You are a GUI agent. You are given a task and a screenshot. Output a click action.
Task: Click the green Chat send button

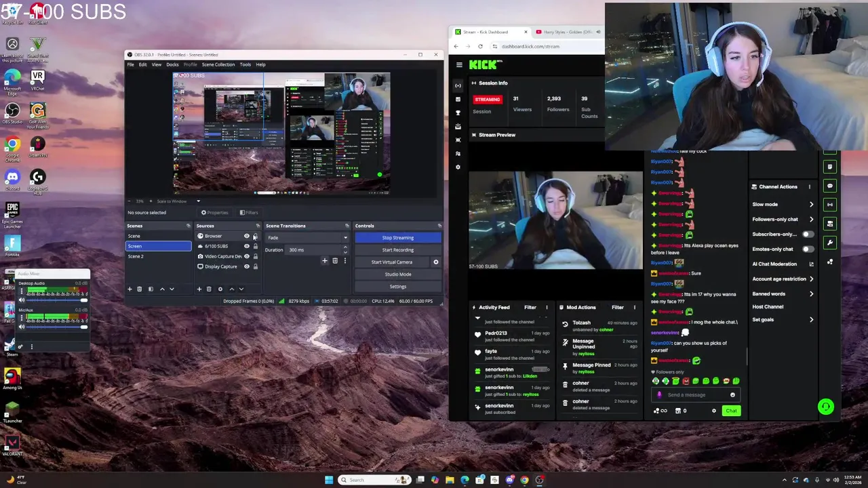(x=731, y=411)
